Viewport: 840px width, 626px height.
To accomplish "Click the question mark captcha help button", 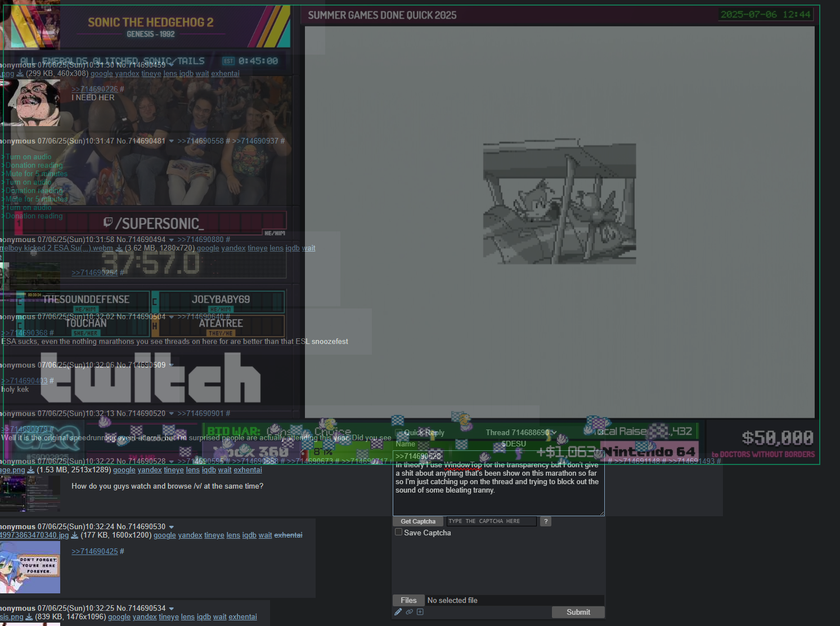I will [x=545, y=521].
